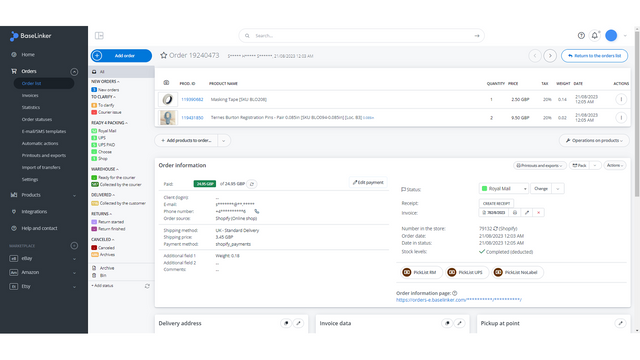Open Automatic actions in the sidebar

[40, 143]
